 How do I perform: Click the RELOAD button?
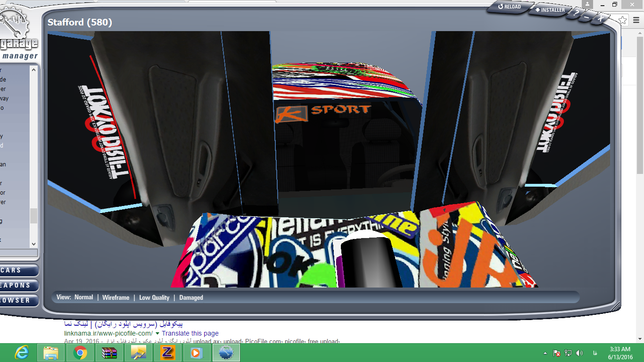tap(510, 7)
